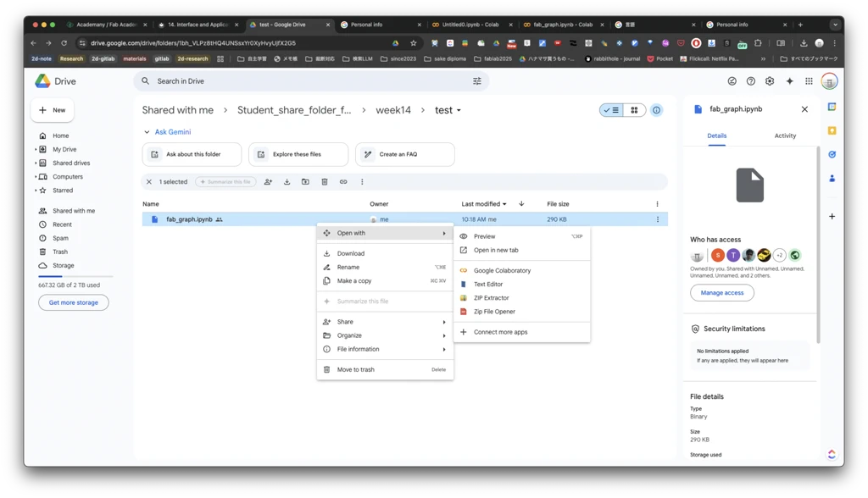
Task: Open with Zip File Opener
Action: coord(522,312)
